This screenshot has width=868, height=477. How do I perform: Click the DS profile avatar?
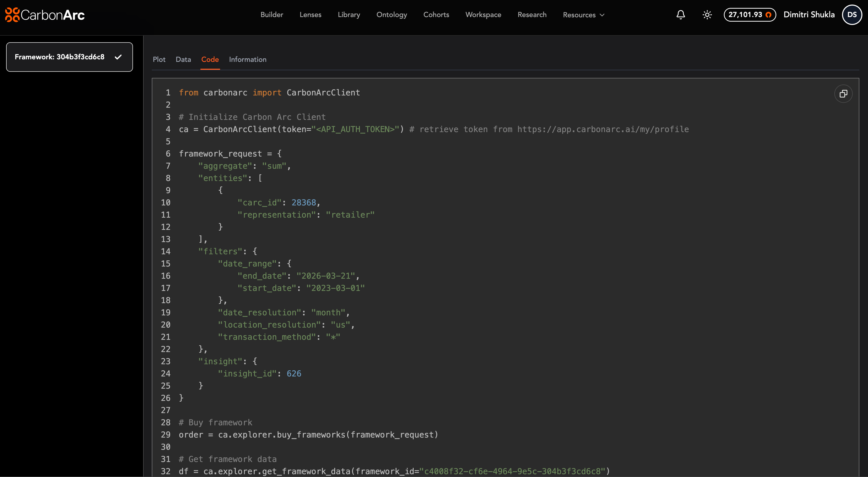[852, 15]
